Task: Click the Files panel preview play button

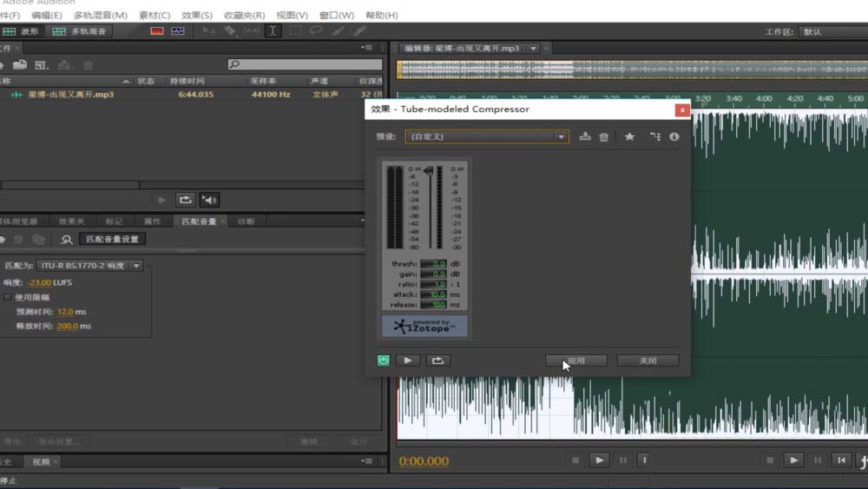Action: [161, 200]
